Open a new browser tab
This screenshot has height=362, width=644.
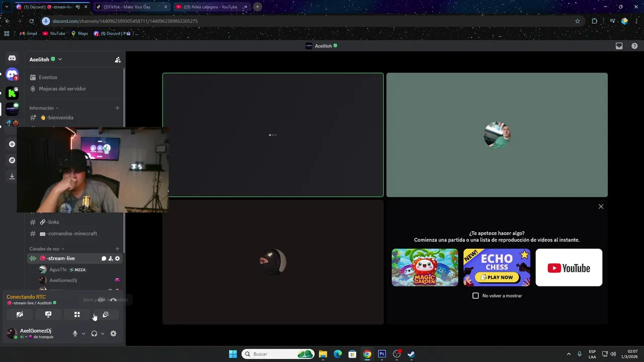pos(258,7)
